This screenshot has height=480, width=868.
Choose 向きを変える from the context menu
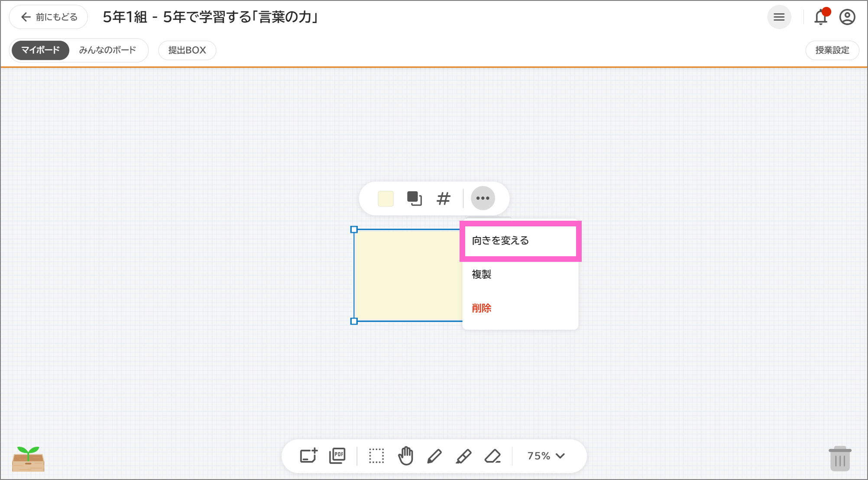[x=501, y=241]
